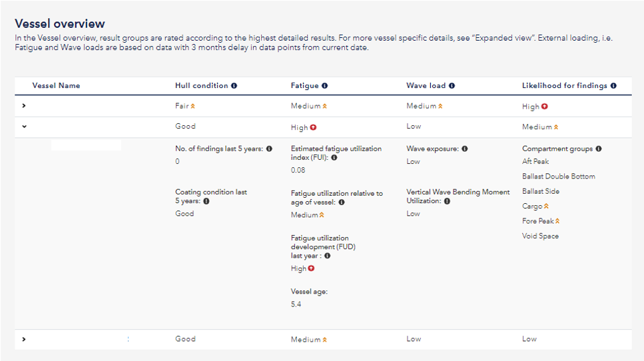Select Cargo compartment group
The height and width of the screenshot is (361, 644).
532,206
